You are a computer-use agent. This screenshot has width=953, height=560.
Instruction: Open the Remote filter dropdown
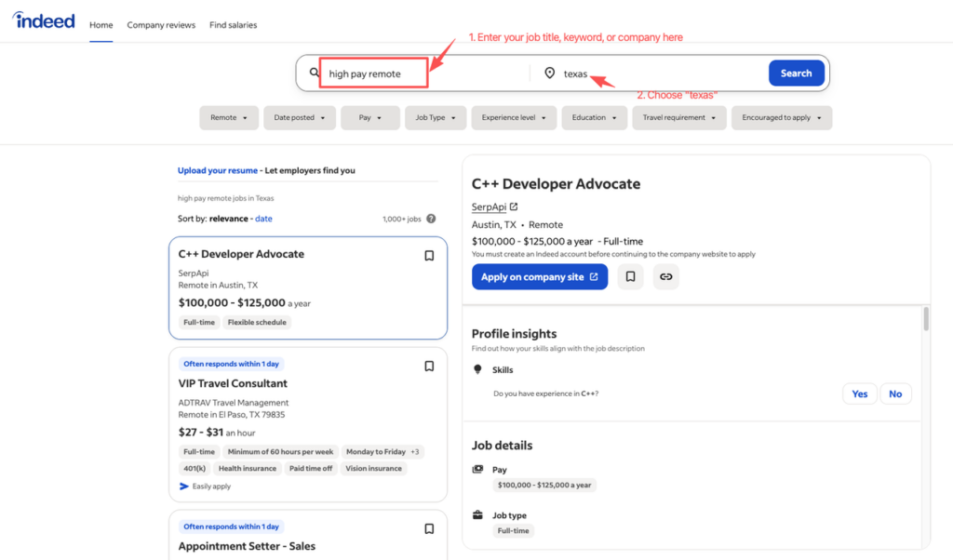[x=229, y=117]
